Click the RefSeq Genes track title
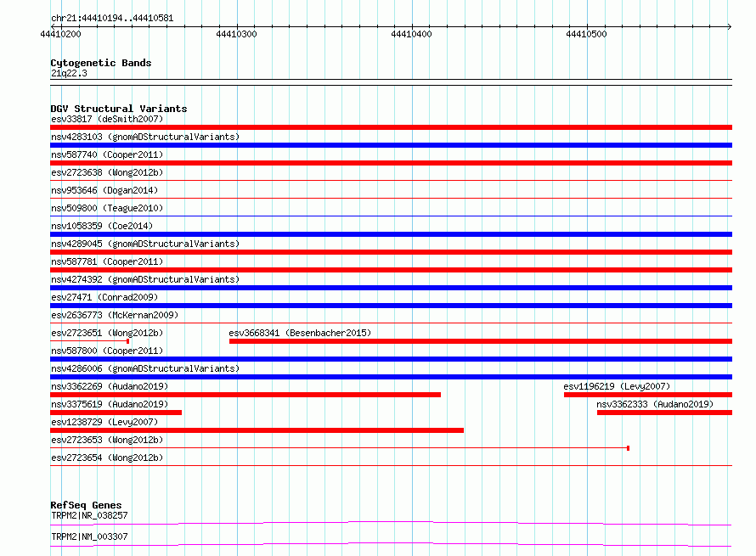The width and height of the screenshot is (756, 556). [x=86, y=505]
